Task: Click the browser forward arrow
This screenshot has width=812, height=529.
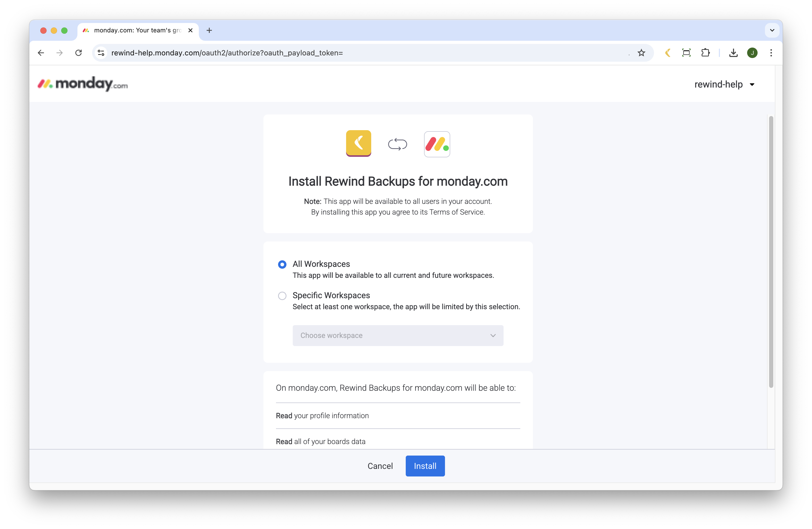Action: [x=59, y=53]
